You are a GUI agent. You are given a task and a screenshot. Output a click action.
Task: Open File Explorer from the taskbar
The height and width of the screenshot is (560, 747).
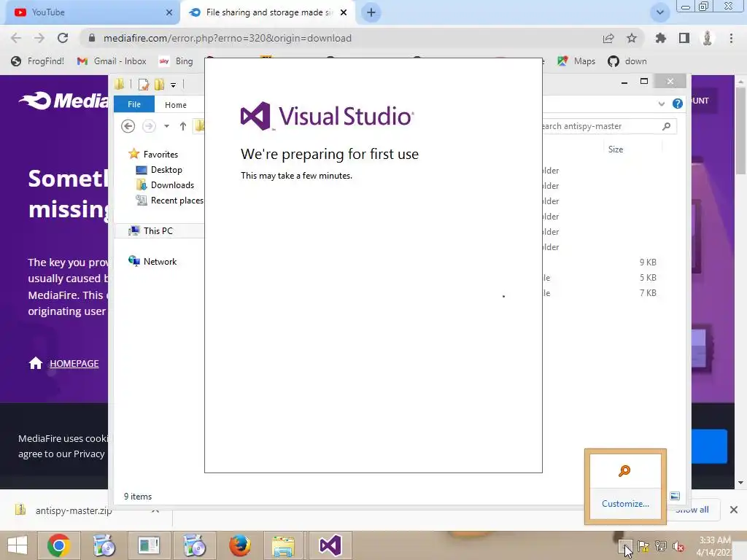tap(283, 545)
